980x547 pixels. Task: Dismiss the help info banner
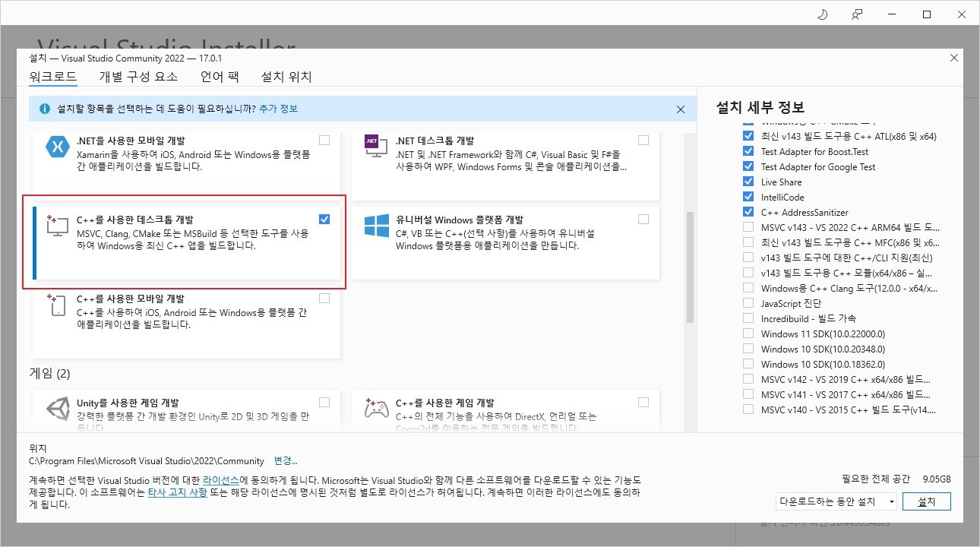681,109
